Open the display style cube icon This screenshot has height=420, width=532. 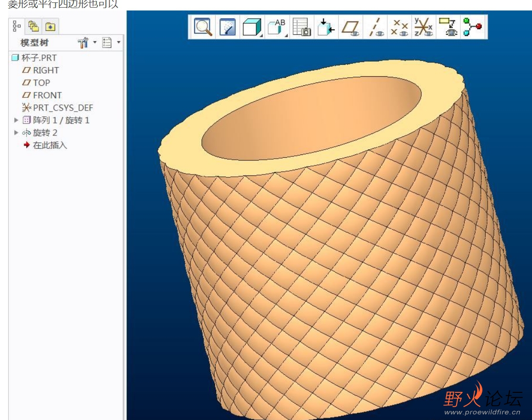click(x=252, y=27)
